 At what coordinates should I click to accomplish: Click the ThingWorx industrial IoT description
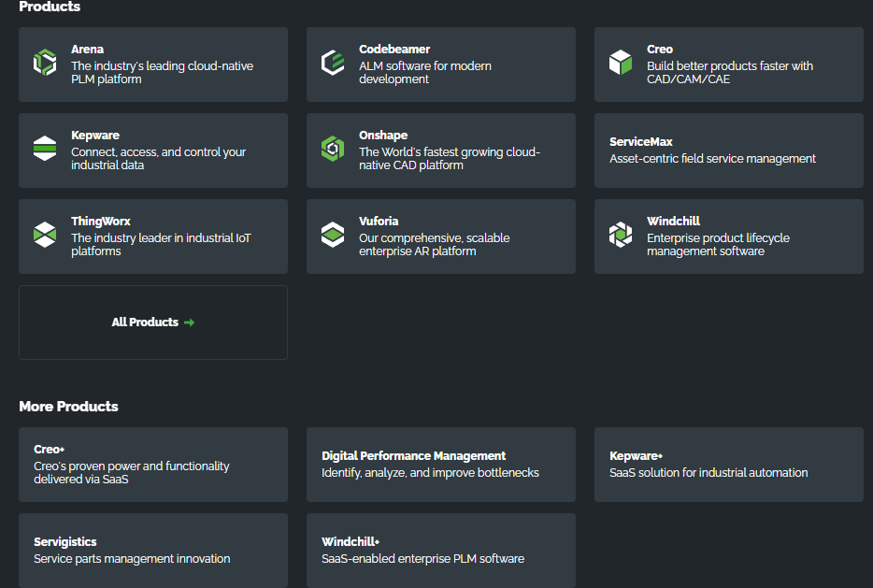coord(161,245)
